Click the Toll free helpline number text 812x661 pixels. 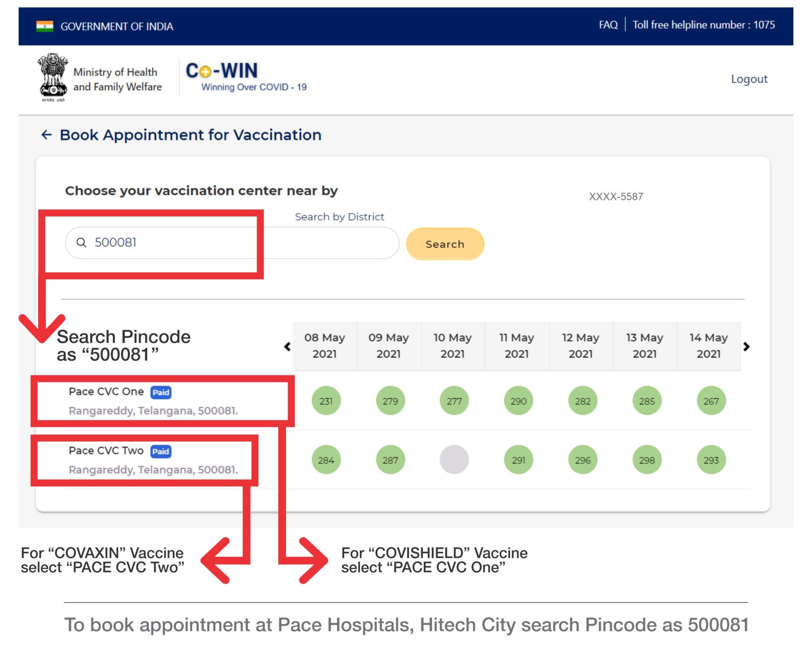pos(704,25)
